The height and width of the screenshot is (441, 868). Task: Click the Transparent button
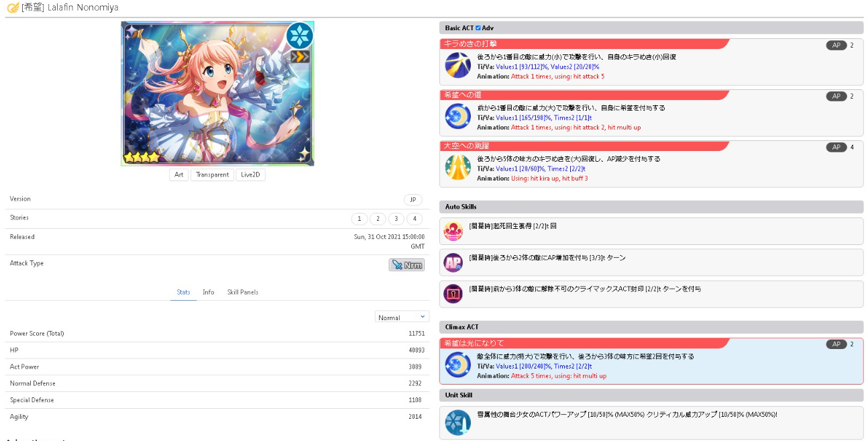[x=212, y=175]
